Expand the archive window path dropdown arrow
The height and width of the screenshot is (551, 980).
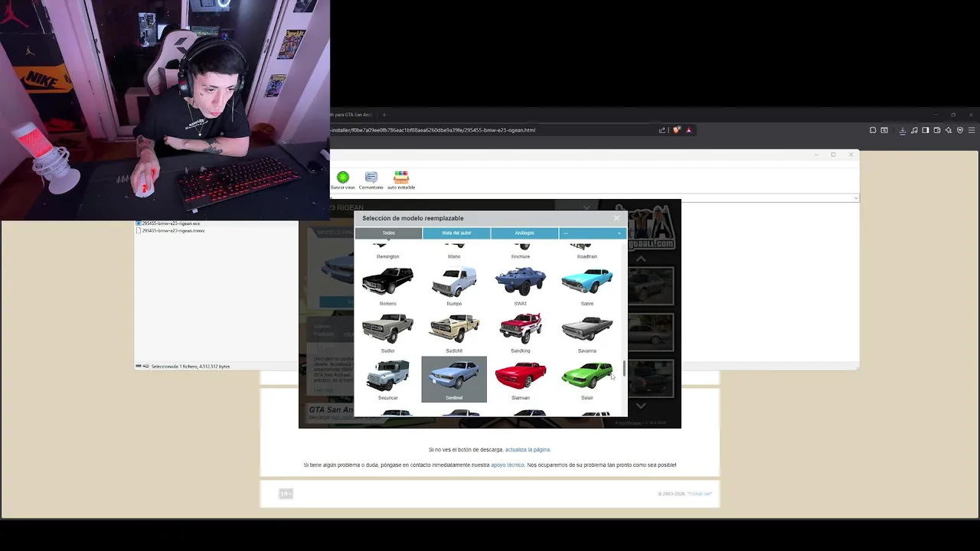click(855, 198)
